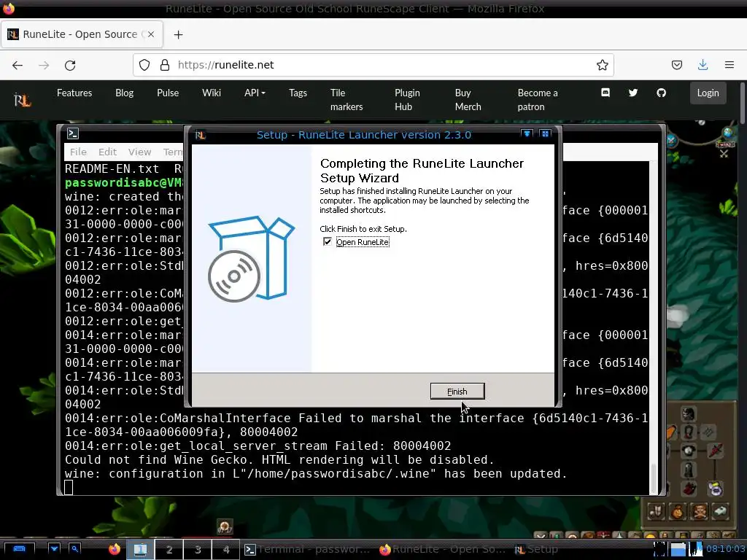Open the terminal Edit menu
The width and height of the screenshot is (747, 560).
tap(108, 152)
